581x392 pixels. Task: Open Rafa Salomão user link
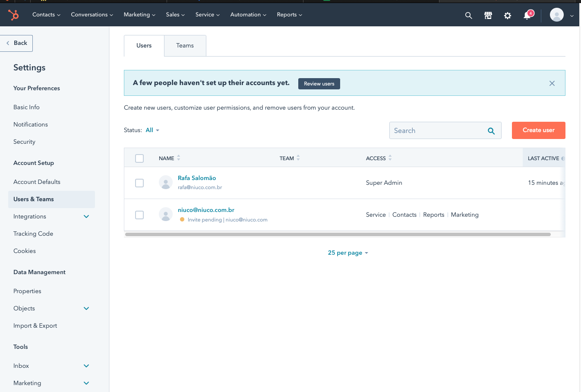197,178
